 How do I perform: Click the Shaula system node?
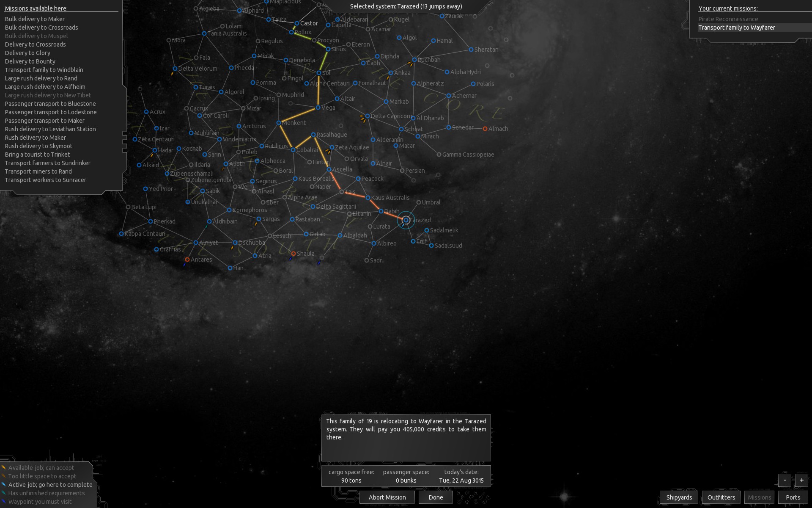coord(294,254)
